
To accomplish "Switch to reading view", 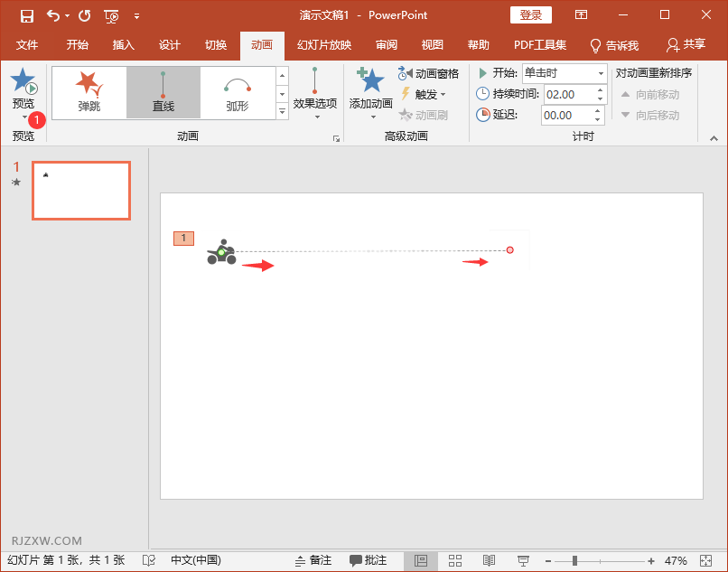I will (x=489, y=560).
